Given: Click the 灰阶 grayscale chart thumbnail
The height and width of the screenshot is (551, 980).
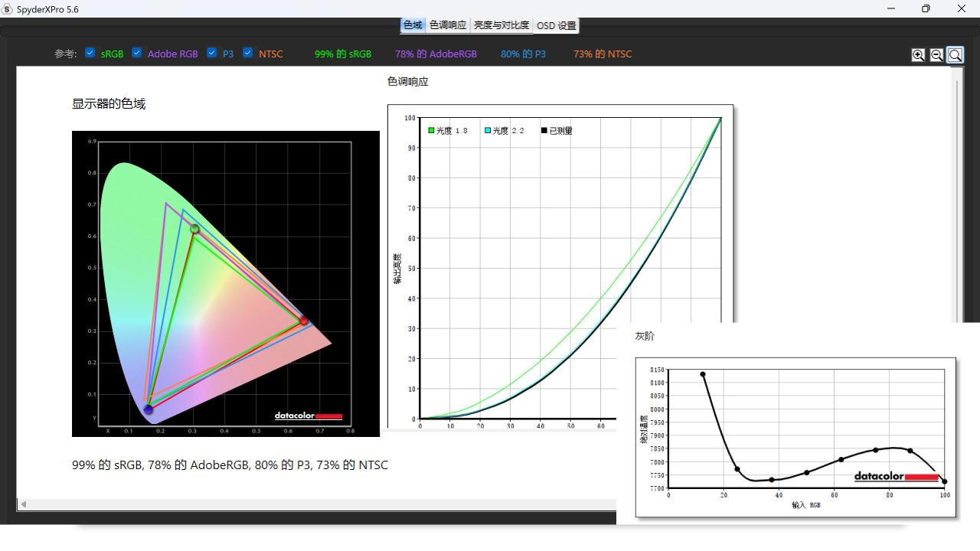Looking at the screenshot, I should (x=795, y=437).
